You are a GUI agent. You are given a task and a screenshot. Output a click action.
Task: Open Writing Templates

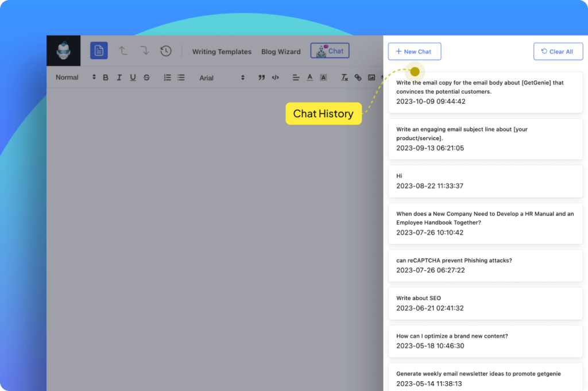click(222, 52)
